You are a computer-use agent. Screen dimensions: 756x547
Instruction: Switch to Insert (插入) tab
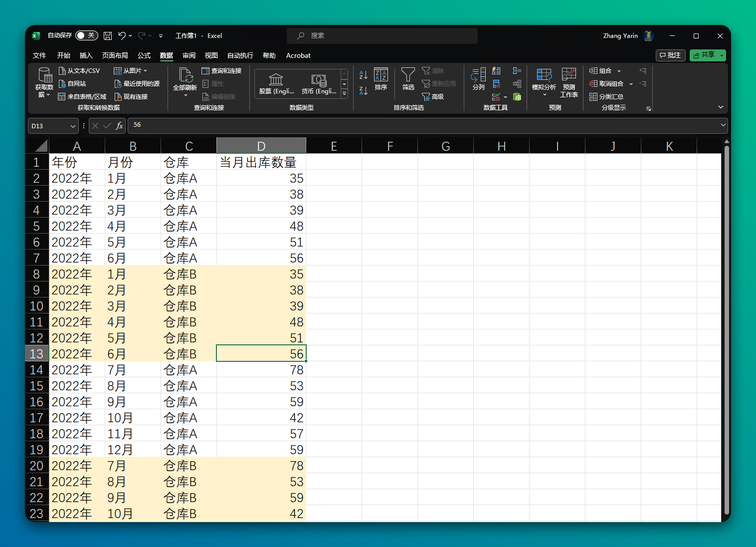click(86, 55)
